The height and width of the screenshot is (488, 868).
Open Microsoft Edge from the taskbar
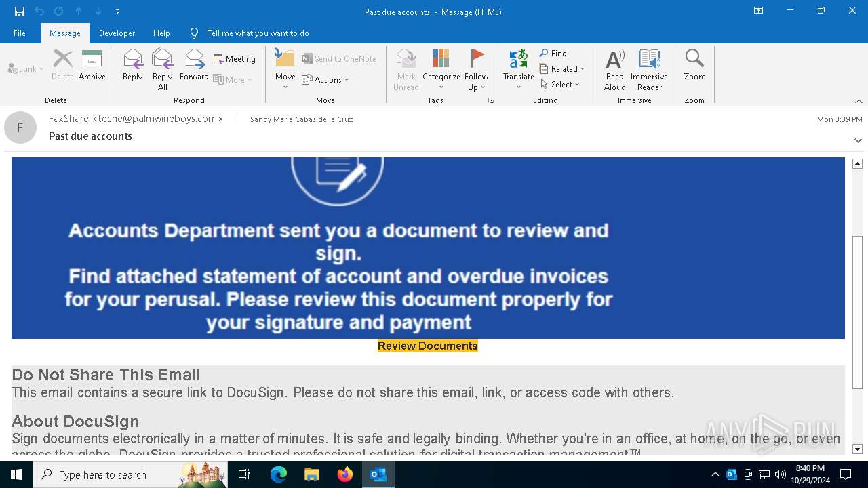pos(279,474)
